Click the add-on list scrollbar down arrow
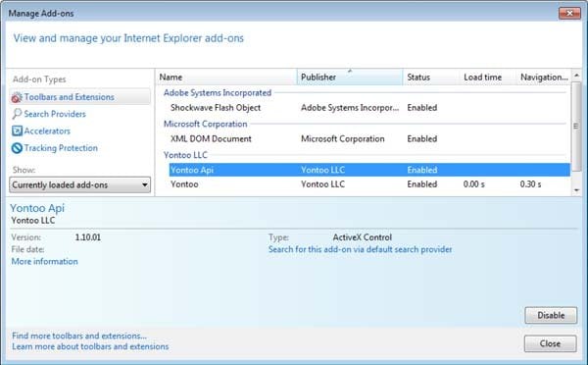588x365 pixels. [x=576, y=190]
